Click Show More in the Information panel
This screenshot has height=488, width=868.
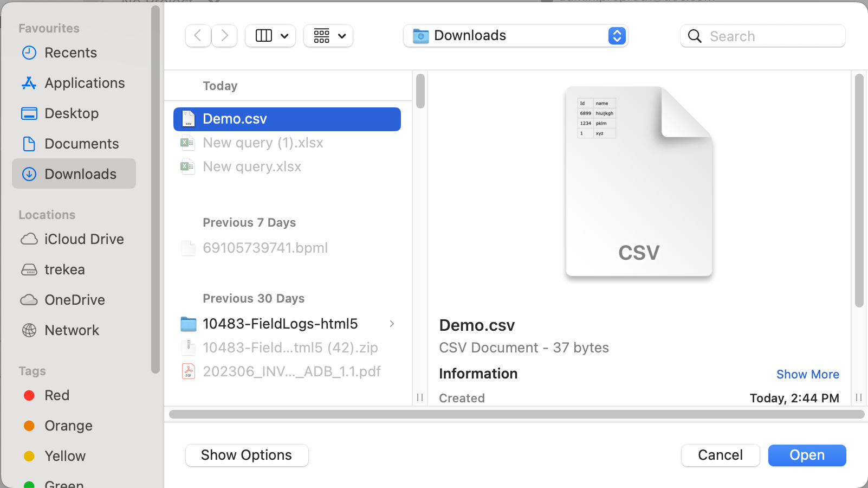[808, 374]
